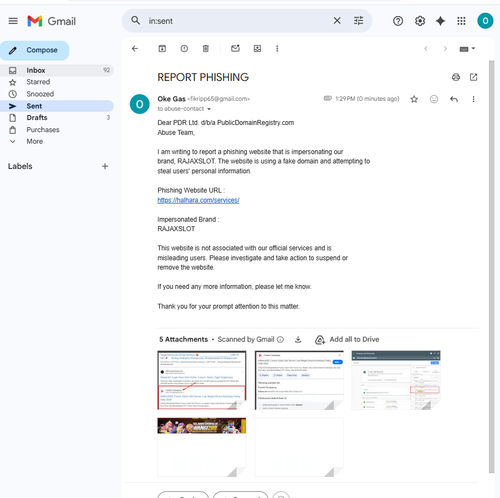Screen dimensions: 500x498
Task: Print all with the printer icon
Action: [x=456, y=77]
